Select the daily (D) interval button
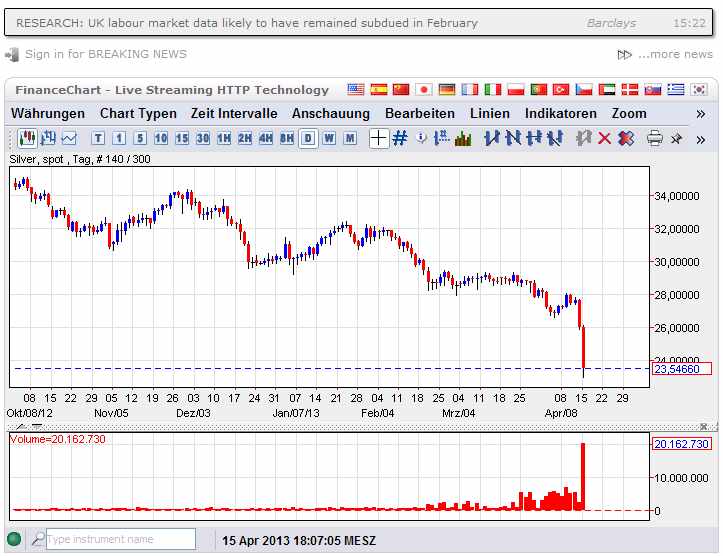Viewport: 723px width, 556px height. click(308, 138)
